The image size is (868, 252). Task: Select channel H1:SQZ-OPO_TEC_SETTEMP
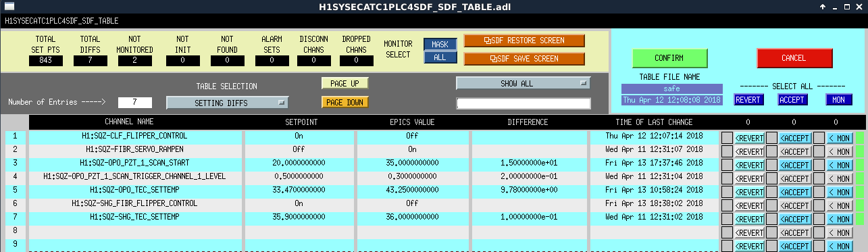point(135,190)
